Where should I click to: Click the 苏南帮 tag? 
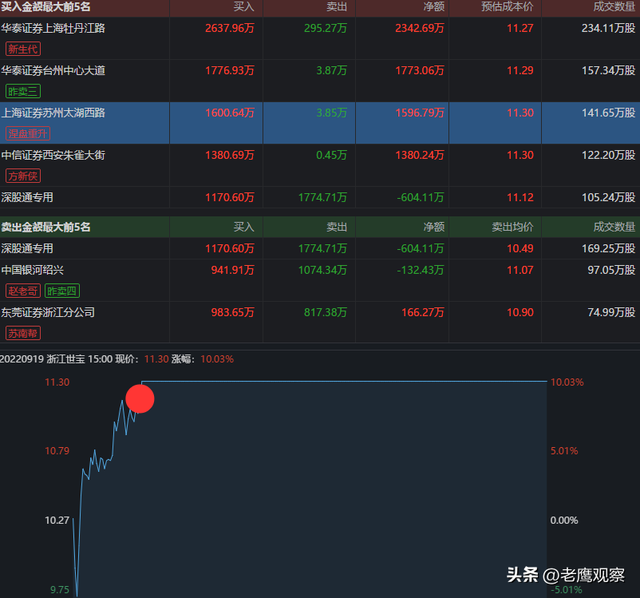[x=23, y=333]
